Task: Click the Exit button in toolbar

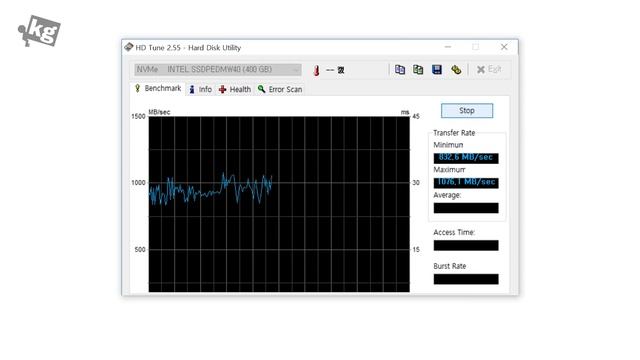Action: click(489, 69)
